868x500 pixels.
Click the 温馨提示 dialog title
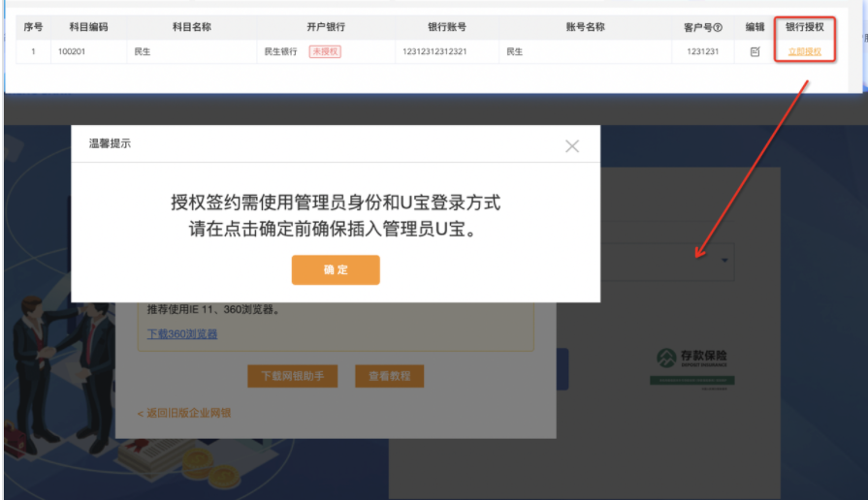point(110,143)
